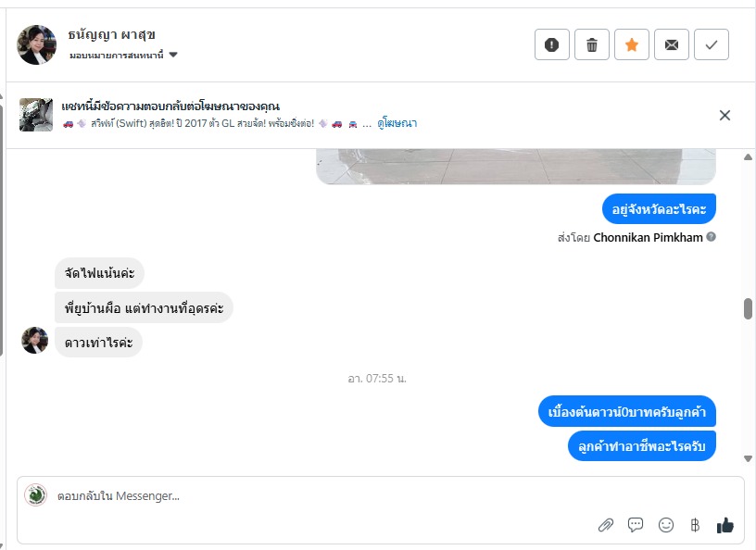
Task: Delete conversation with the trash icon
Action: pyautogui.click(x=592, y=44)
